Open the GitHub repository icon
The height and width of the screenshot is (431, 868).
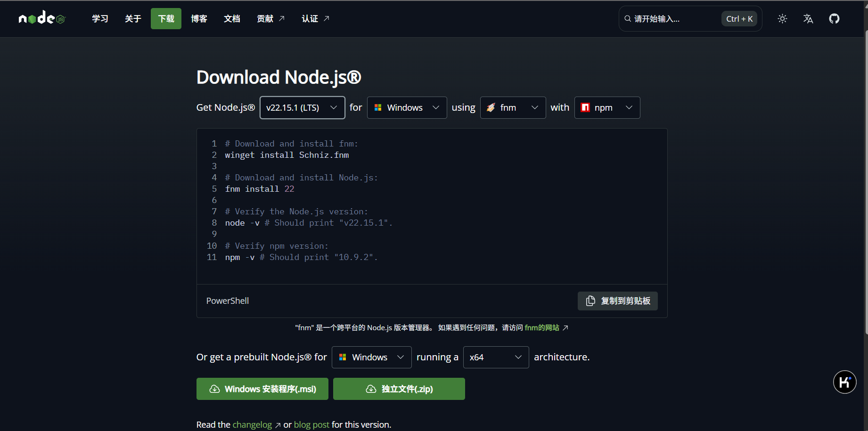(834, 19)
